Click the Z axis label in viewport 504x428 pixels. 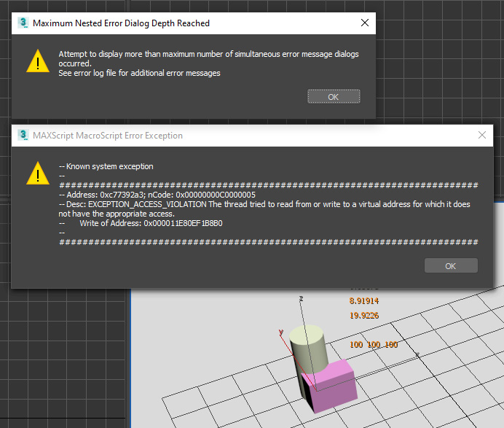(x=301, y=298)
